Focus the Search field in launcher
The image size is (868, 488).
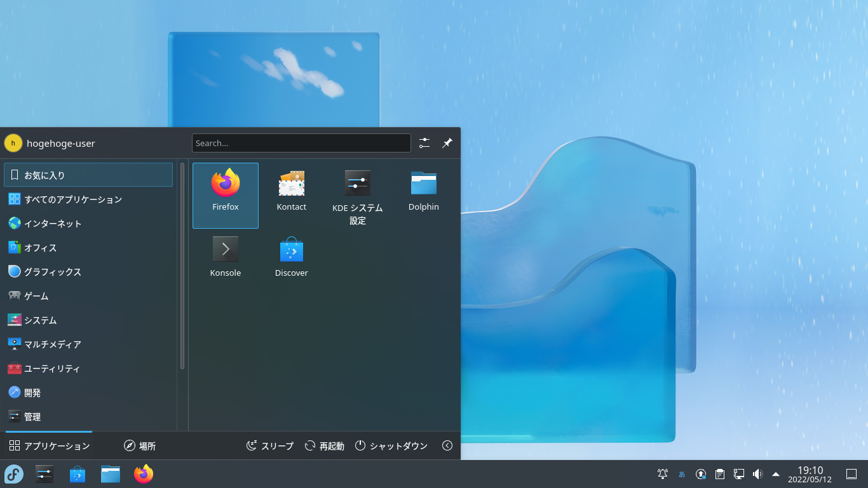click(301, 143)
